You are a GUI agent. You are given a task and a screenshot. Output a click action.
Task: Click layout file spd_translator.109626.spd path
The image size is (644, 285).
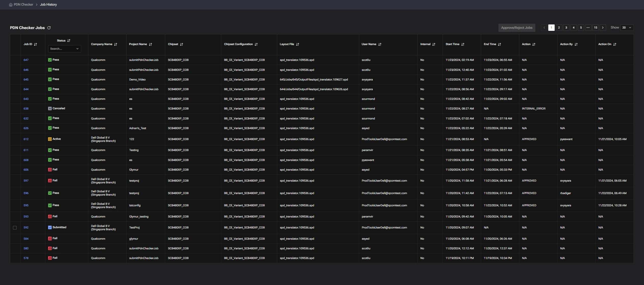[x=314, y=89]
